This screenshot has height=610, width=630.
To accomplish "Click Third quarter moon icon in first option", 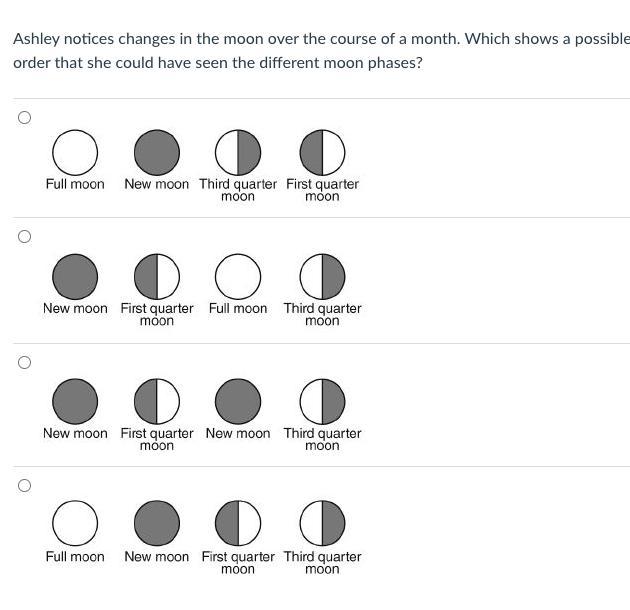I will (x=238, y=153).
